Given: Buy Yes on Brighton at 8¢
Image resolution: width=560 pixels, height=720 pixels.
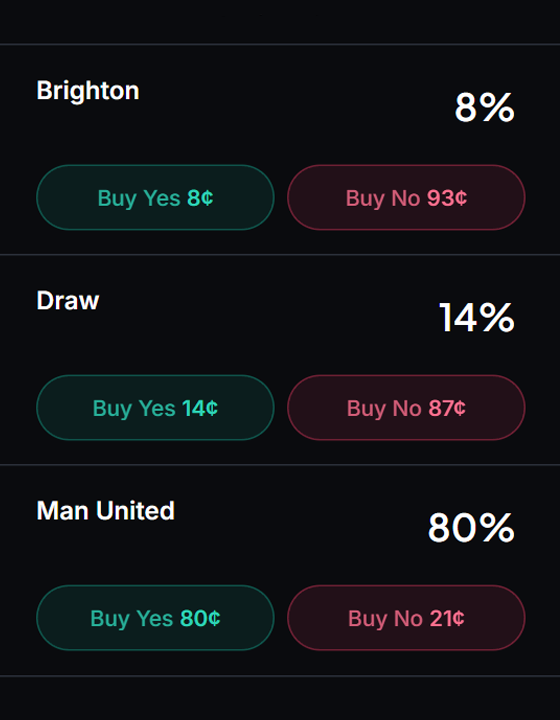Looking at the screenshot, I should [x=155, y=197].
